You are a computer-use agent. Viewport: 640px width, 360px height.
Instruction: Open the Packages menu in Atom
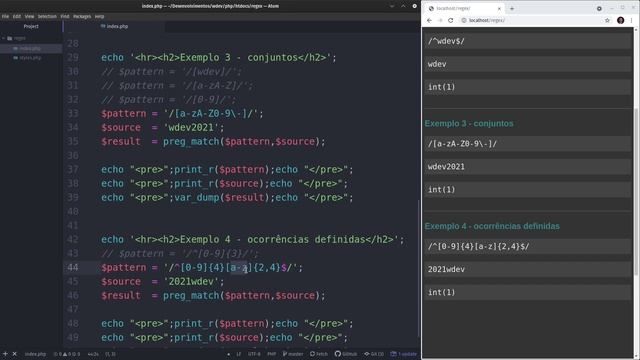point(82,16)
